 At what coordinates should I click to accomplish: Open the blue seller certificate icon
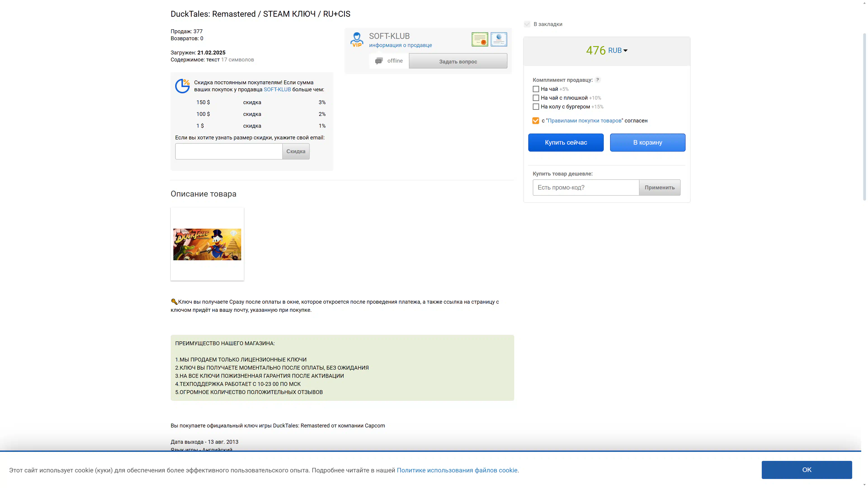coord(499,39)
